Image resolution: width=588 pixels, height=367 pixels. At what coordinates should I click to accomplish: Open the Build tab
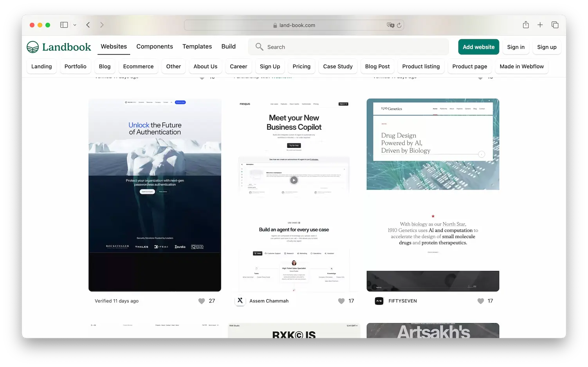point(229,47)
